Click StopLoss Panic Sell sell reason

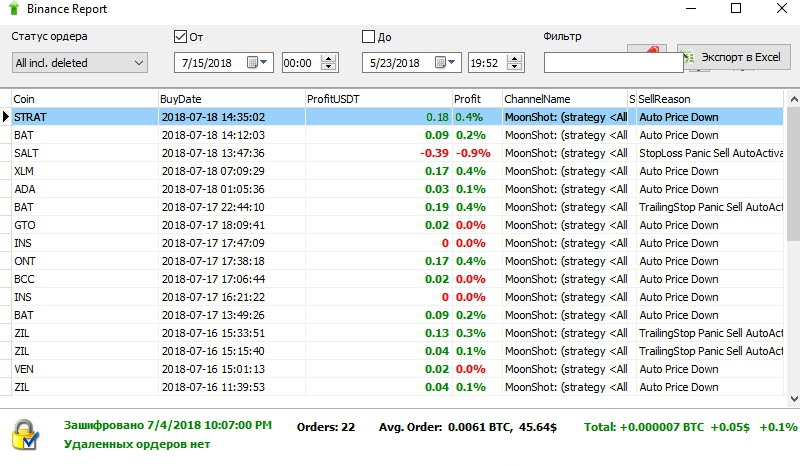click(711, 153)
